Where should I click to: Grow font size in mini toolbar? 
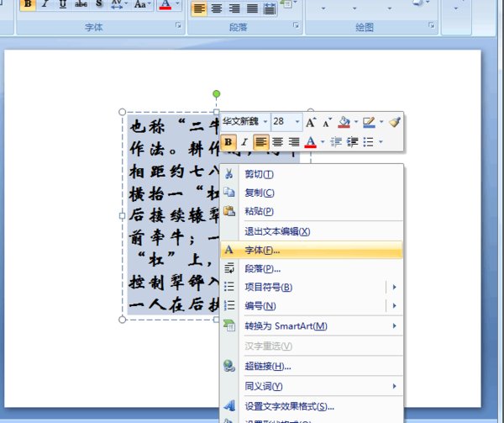coord(311,122)
